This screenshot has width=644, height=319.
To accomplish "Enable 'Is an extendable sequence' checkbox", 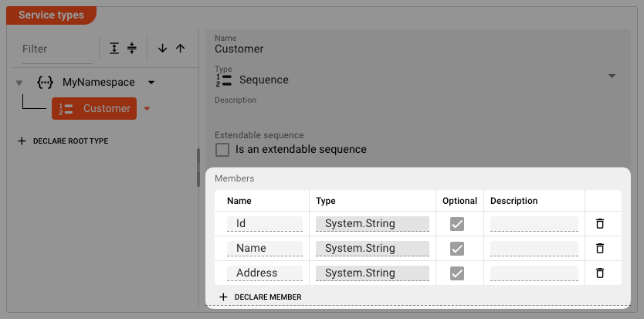I will tap(222, 149).
